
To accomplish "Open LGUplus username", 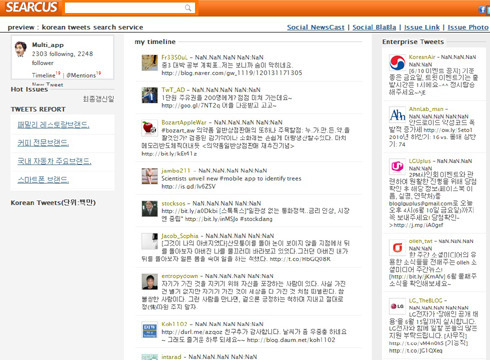I will 420,161.
